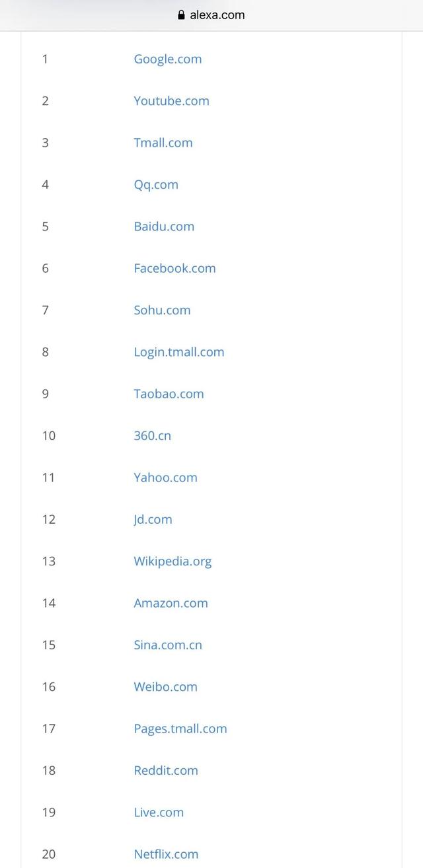
Task: Open the Amazon.com link
Action: tap(171, 603)
